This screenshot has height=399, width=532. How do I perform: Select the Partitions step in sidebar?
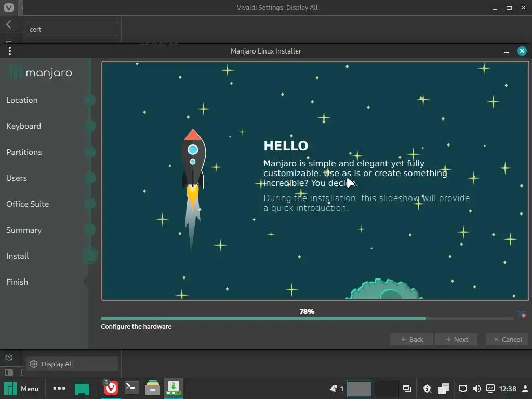24,152
